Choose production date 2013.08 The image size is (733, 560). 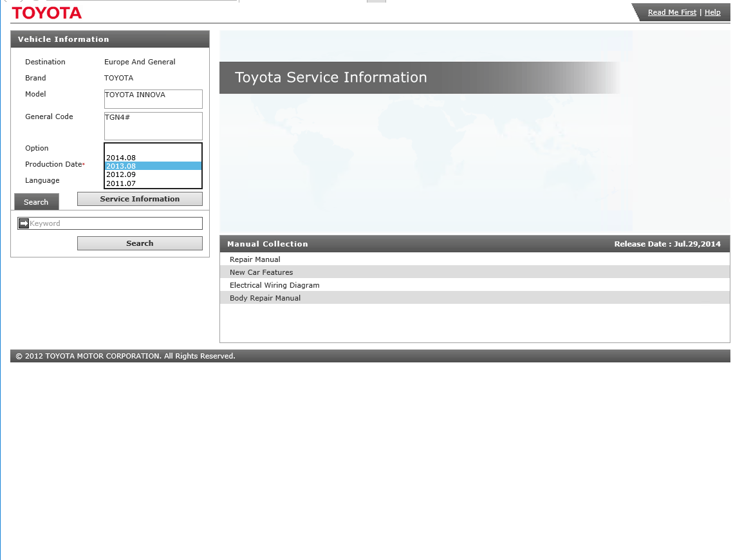(153, 166)
